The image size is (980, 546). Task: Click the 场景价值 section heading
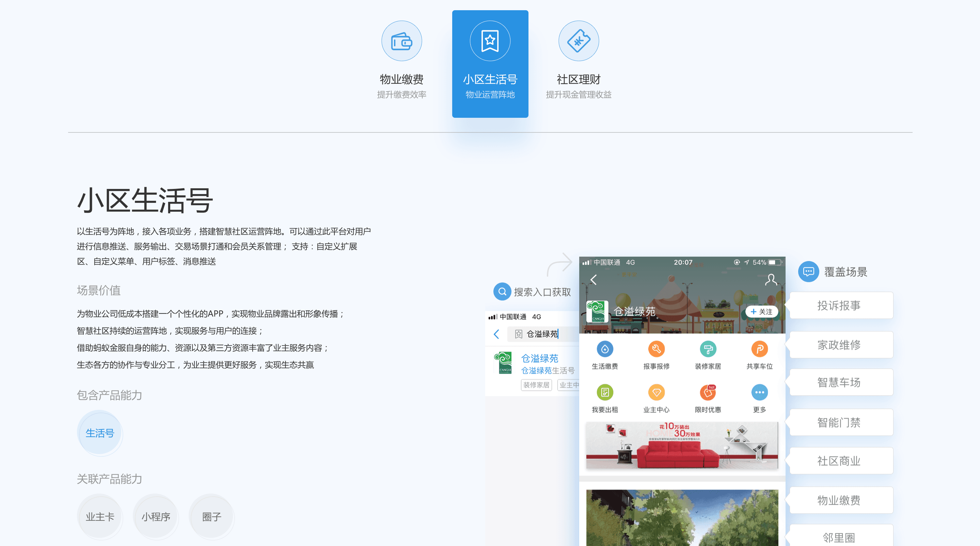click(98, 290)
